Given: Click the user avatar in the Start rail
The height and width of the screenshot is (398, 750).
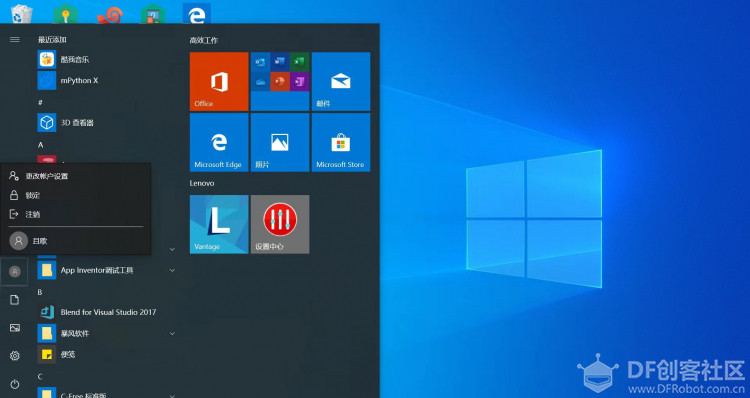Looking at the screenshot, I should click(15, 272).
